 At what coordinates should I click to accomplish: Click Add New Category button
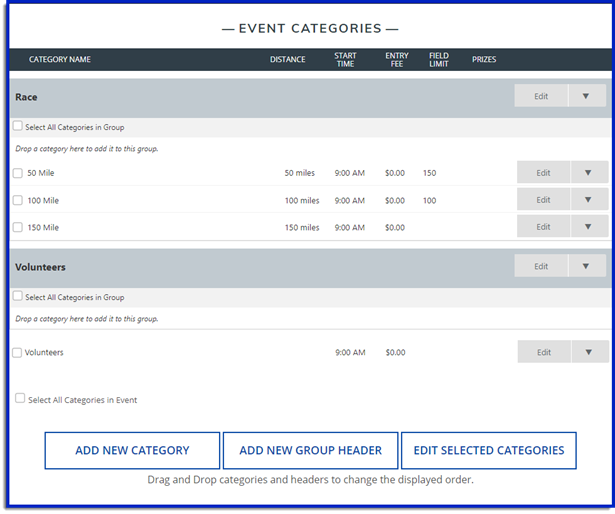coord(132,451)
